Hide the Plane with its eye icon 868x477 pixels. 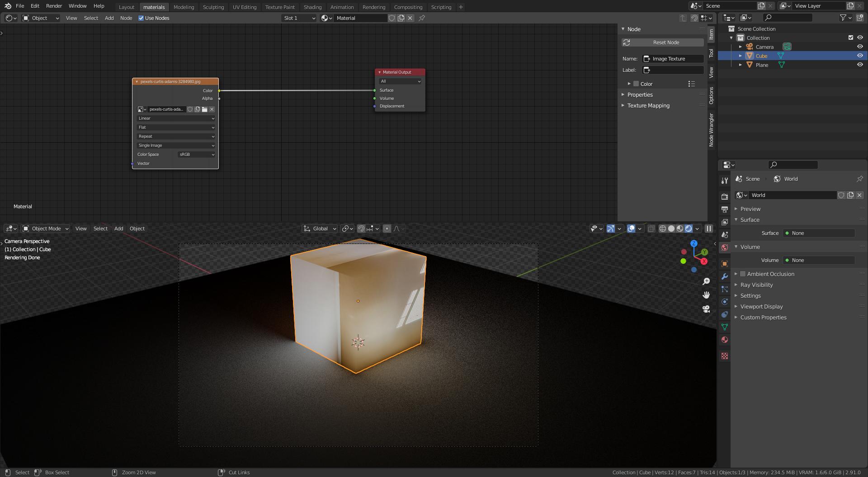pyautogui.click(x=860, y=65)
